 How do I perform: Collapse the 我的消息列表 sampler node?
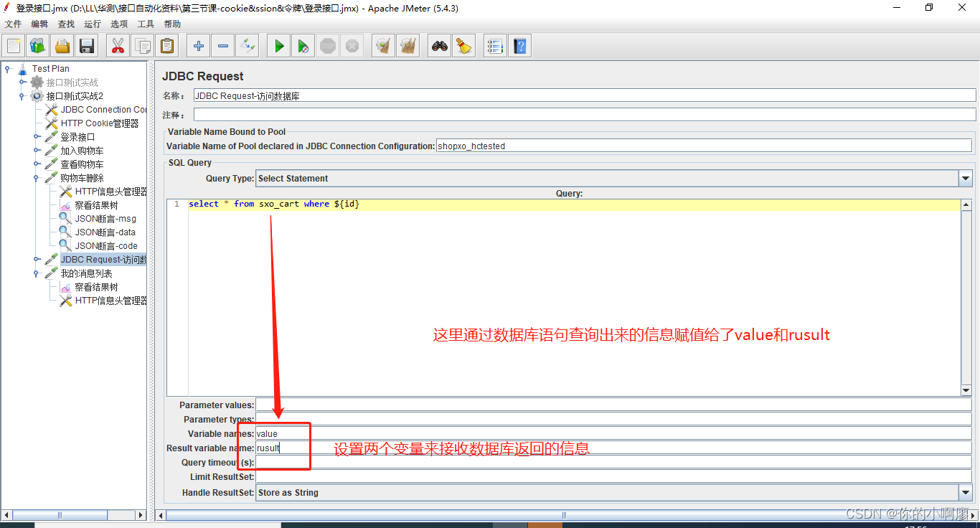(37, 273)
